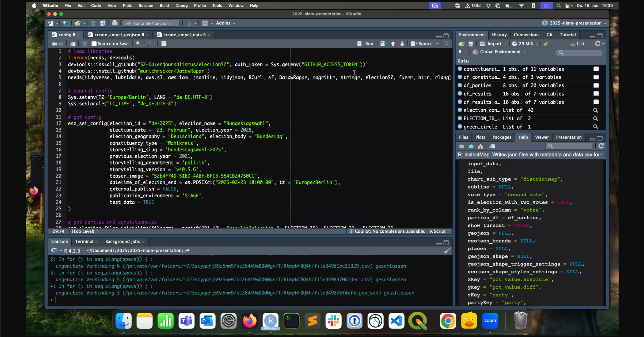This screenshot has height=337, width=644.
Task: Click the Source button
Action: click(422, 44)
